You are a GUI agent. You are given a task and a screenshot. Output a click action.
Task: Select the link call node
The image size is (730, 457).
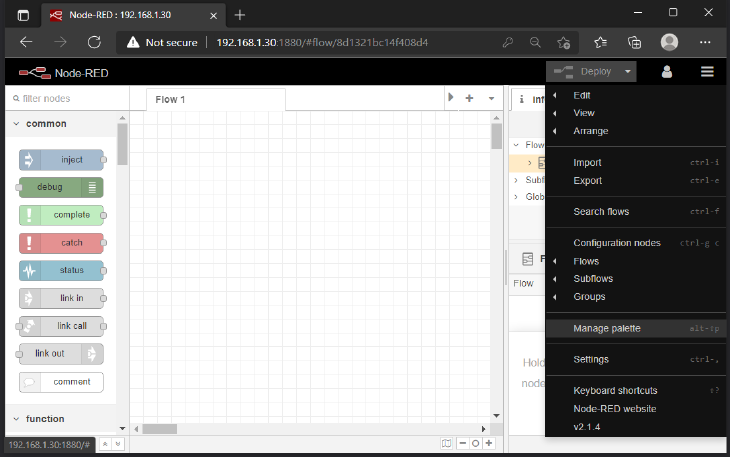click(x=61, y=326)
